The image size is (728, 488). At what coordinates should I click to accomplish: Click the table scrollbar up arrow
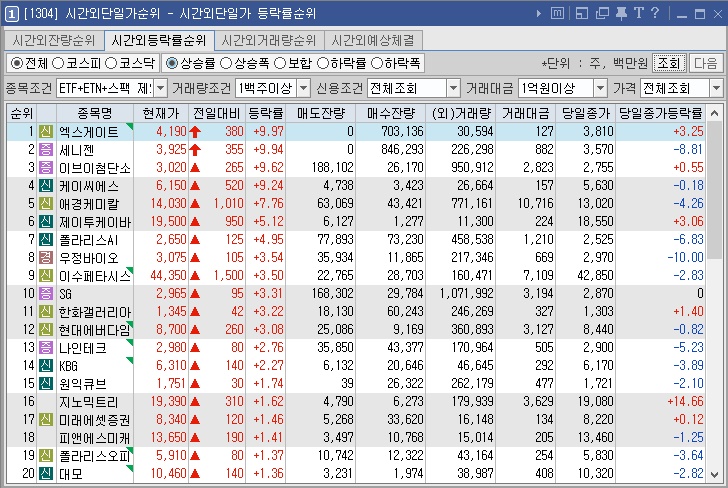pyautogui.click(x=714, y=113)
